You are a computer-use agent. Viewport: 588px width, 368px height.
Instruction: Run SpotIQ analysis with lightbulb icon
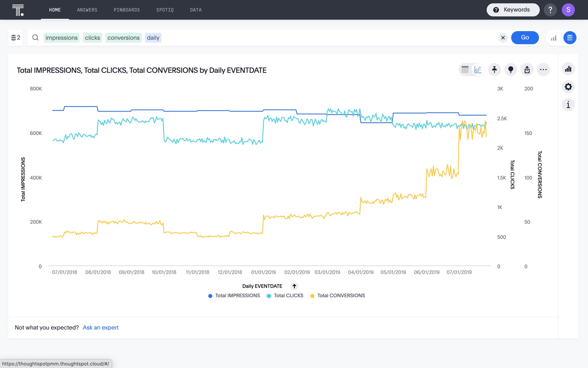click(x=511, y=70)
